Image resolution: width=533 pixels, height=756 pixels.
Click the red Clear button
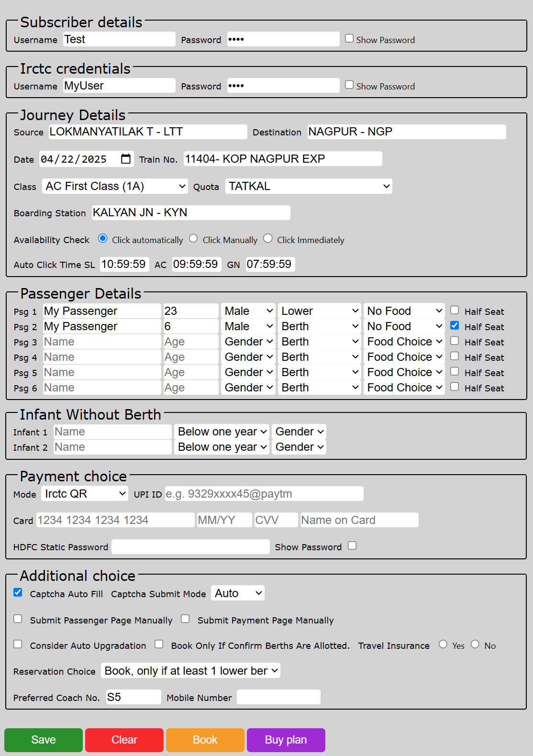tap(124, 740)
